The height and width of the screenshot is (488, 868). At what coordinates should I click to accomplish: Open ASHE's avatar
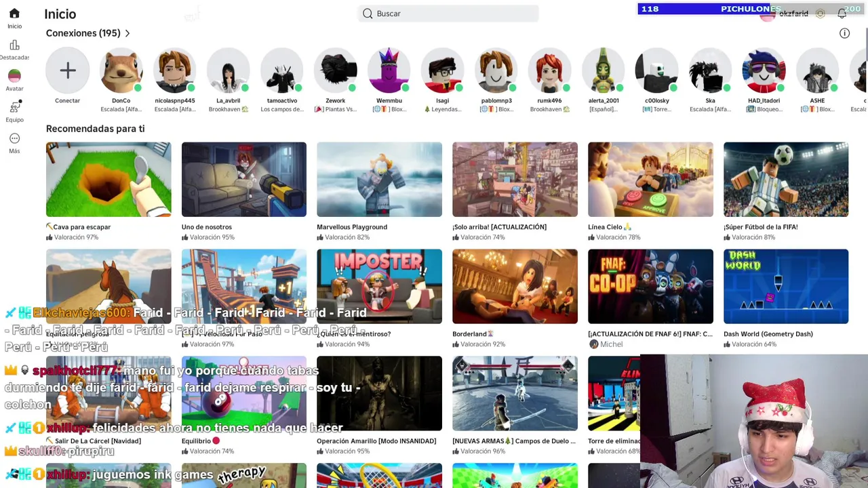(x=818, y=70)
